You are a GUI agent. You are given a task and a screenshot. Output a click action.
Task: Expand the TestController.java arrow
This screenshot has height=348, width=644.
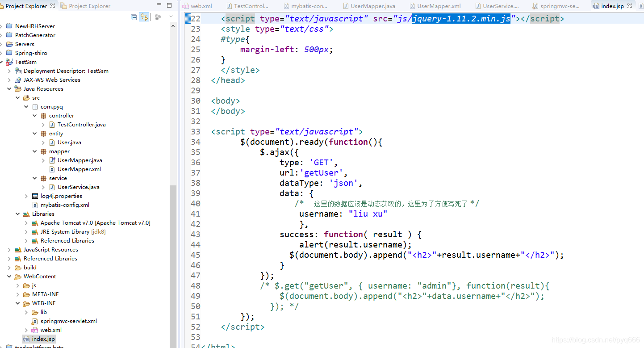click(x=43, y=125)
